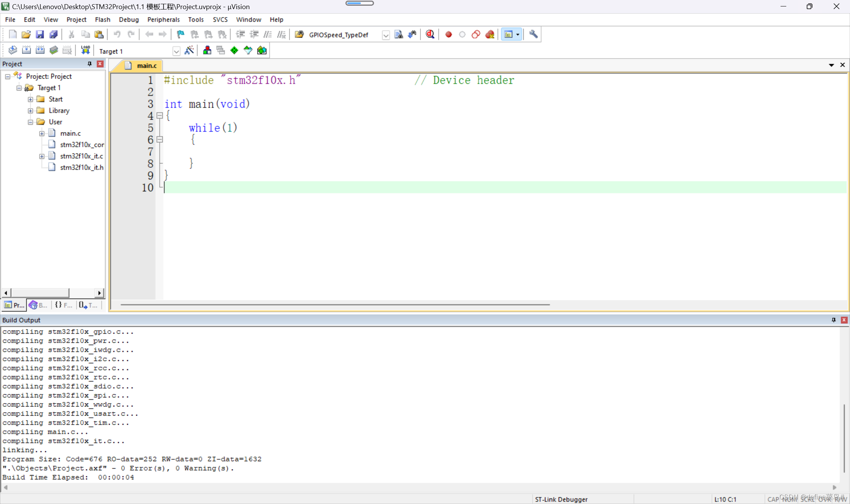Create a new file with New icon
The image size is (850, 504).
pyautogui.click(x=13, y=35)
